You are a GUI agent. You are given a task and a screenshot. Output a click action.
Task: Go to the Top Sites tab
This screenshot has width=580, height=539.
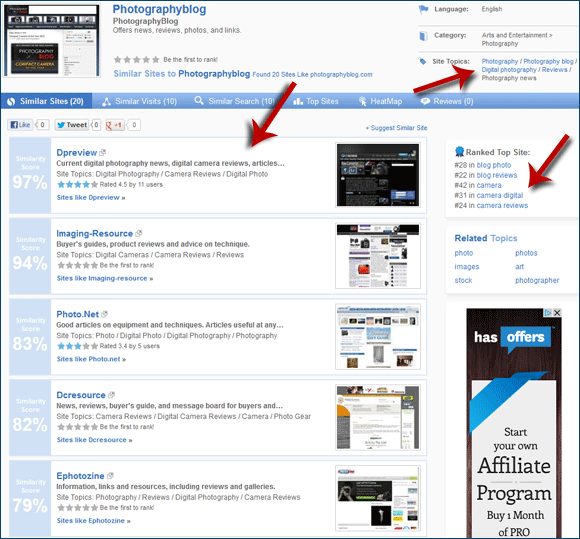pos(316,101)
